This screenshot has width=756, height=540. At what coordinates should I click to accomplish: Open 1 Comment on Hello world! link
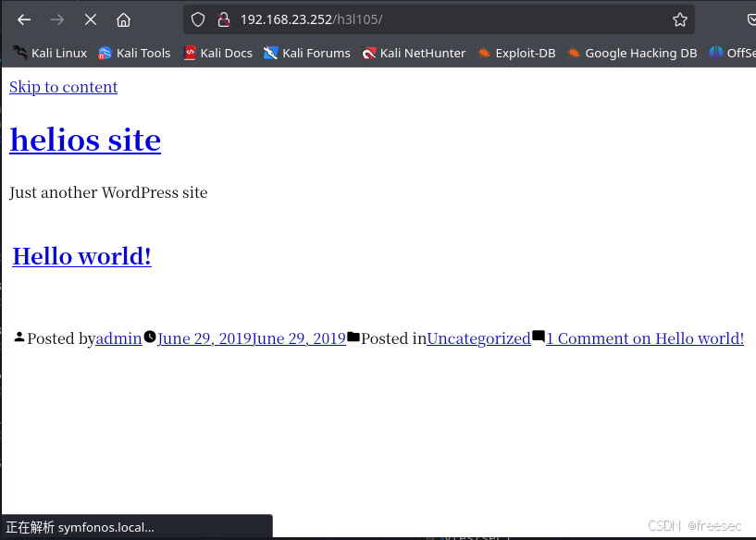645,338
